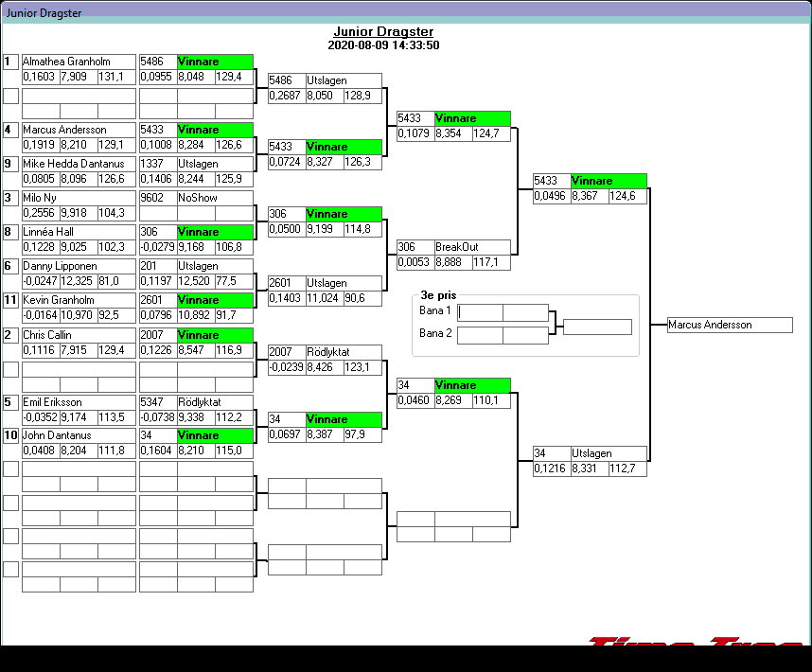Image resolution: width=812 pixels, height=672 pixels.
Task: Click the Bana 1 first input field
Action: (480, 312)
